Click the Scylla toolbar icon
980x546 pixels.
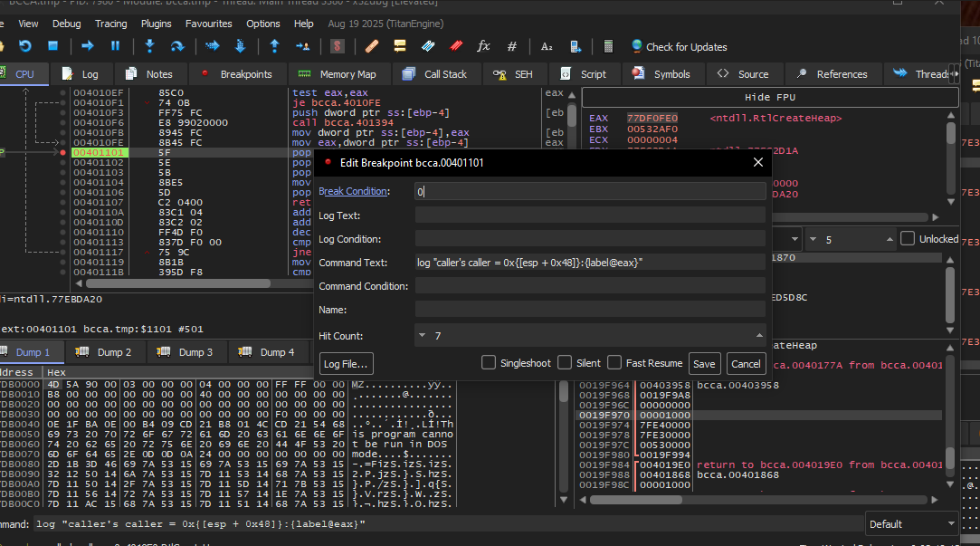(x=337, y=45)
